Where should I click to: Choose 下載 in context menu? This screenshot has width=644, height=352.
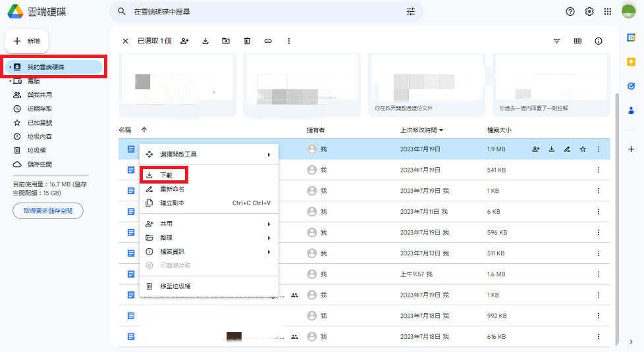[209, 175]
